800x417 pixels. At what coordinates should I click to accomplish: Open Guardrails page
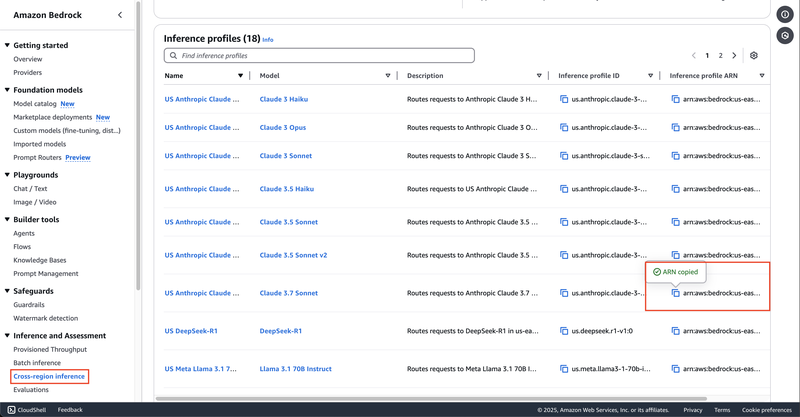coord(29,305)
